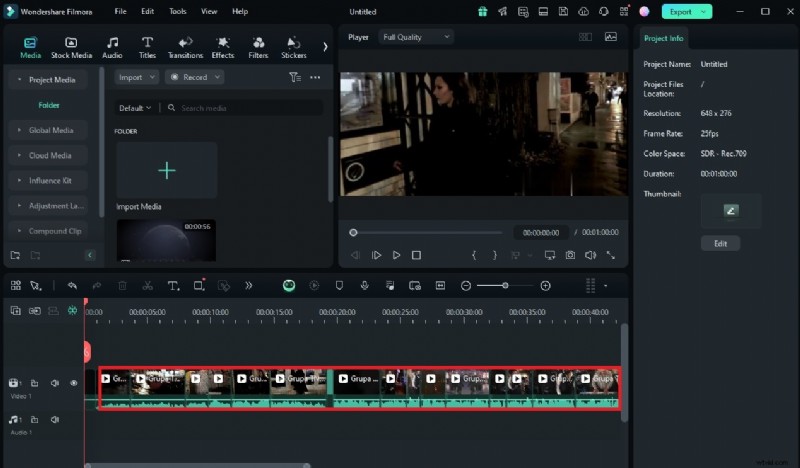Open the media filter icon

coord(295,77)
